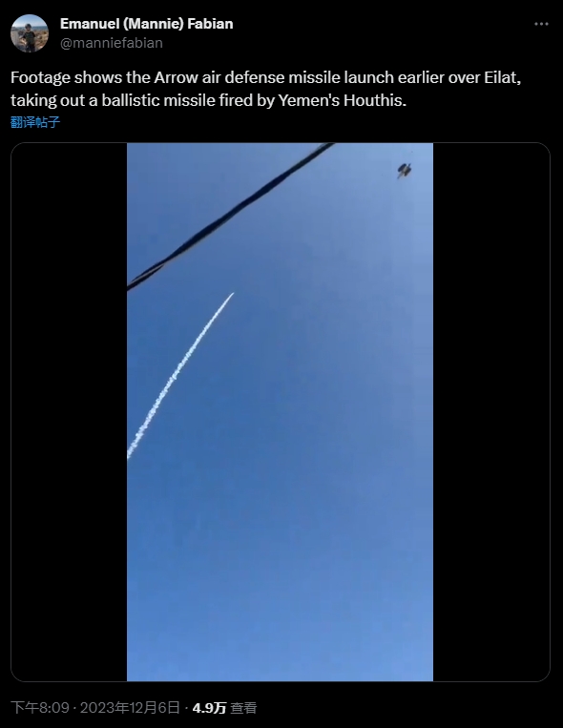The height and width of the screenshot is (728, 563).
Task: Play the Arrow missile launch video
Action: point(281,412)
